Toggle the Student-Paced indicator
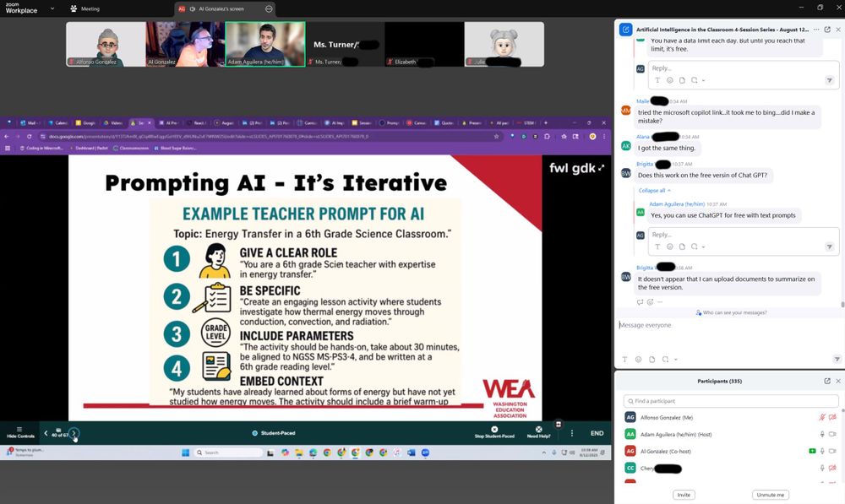Viewport: 845px width, 504px height. tap(274, 433)
